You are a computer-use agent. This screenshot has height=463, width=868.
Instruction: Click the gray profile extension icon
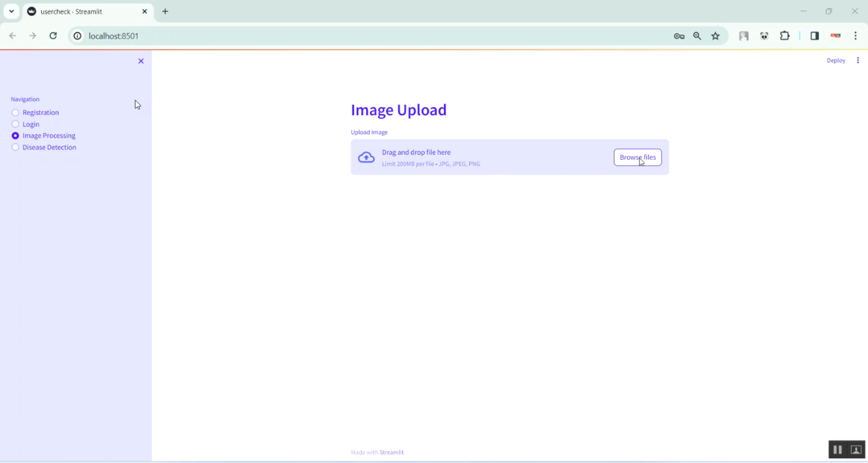click(744, 36)
